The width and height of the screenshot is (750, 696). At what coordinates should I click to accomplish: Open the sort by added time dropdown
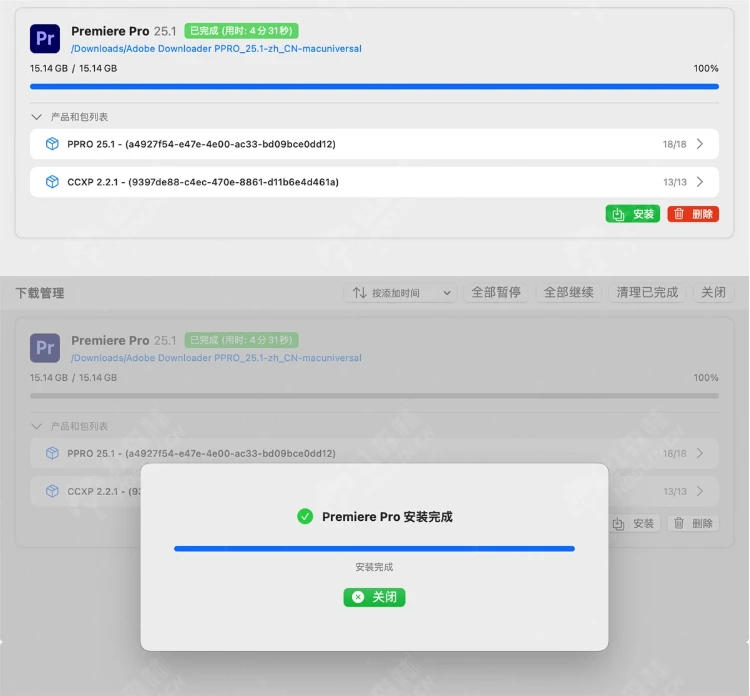coord(400,293)
